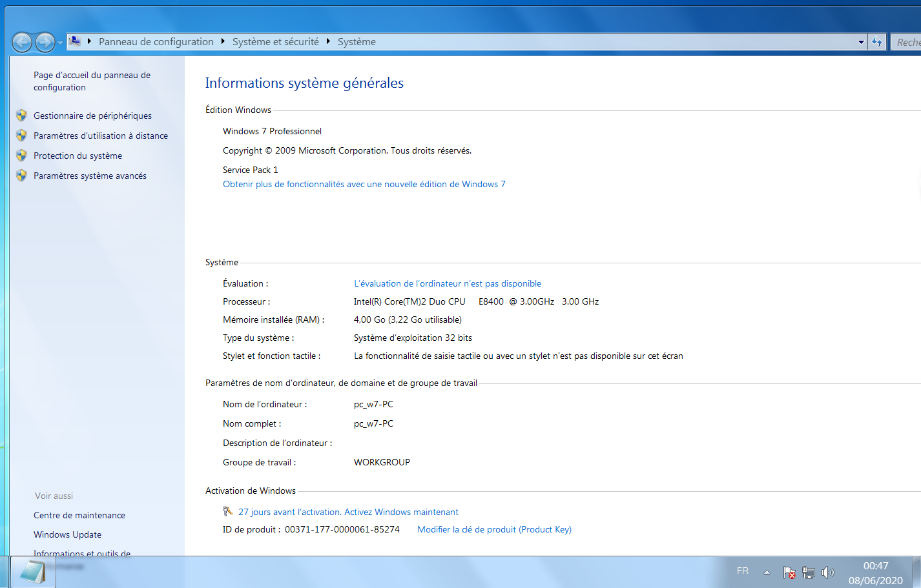The image size is (921, 588).
Task: Click the Service Pack 1 text
Action: click(250, 170)
